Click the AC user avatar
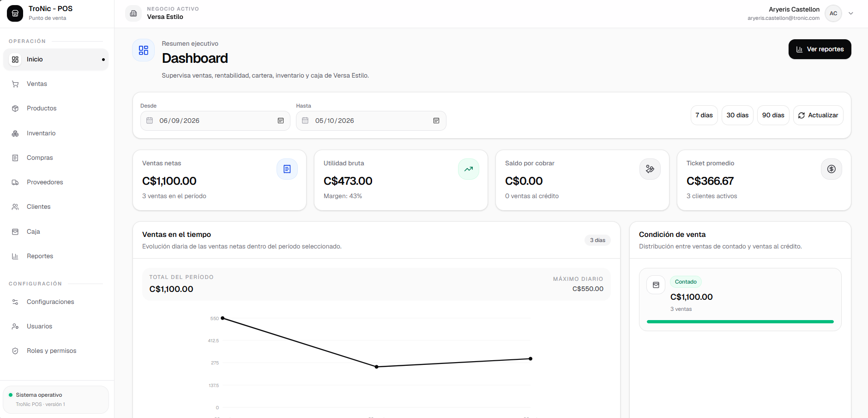Viewport: 868px width, 418px height. click(x=833, y=13)
